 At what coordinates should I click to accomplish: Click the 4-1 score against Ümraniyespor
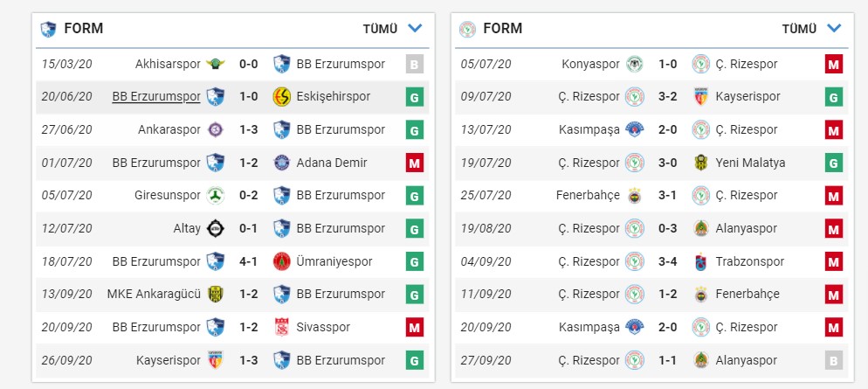(248, 260)
